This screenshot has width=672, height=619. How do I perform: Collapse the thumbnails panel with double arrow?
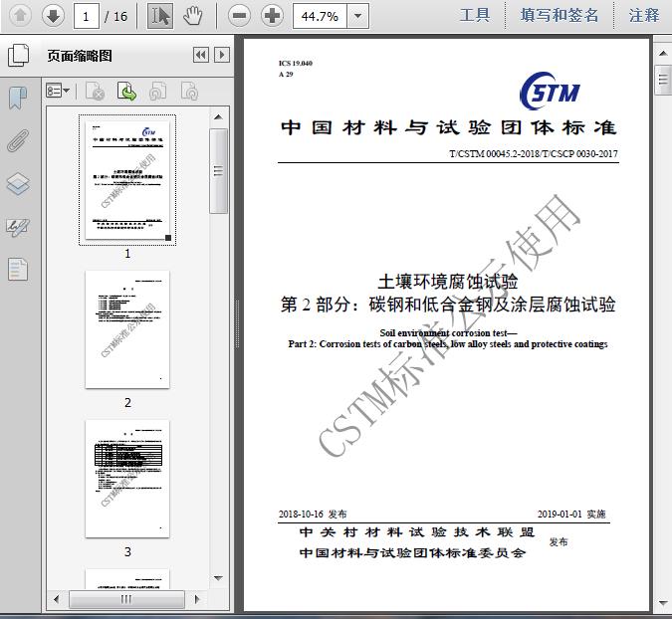pos(200,56)
